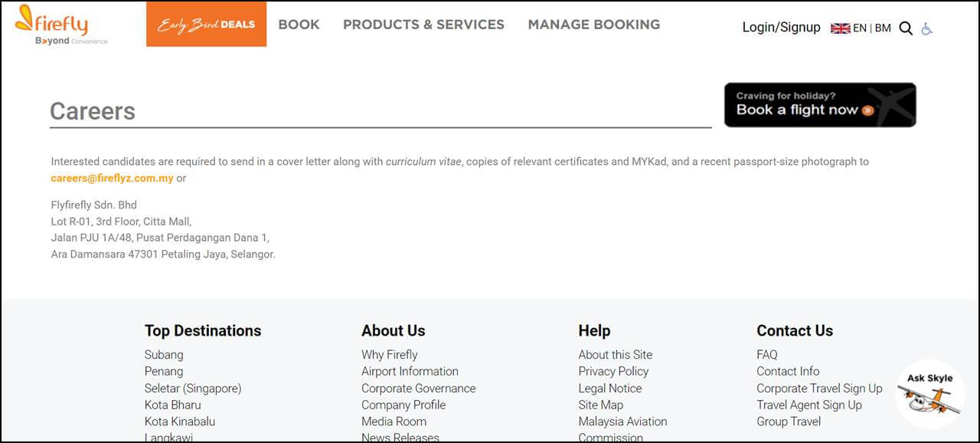This screenshot has width=980, height=443.
Task: Click the orange arrow on Book a flight banner
Action: (x=867, y=110)
